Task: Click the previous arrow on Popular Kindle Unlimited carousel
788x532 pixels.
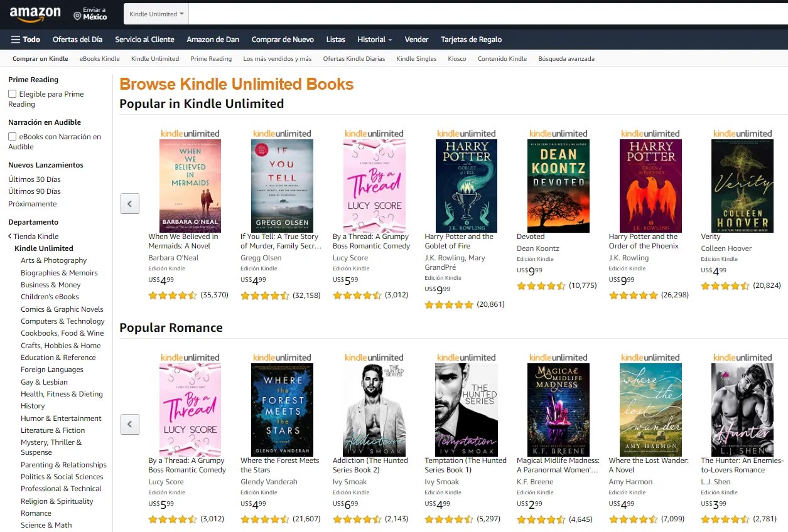Action: coord(130,203)
